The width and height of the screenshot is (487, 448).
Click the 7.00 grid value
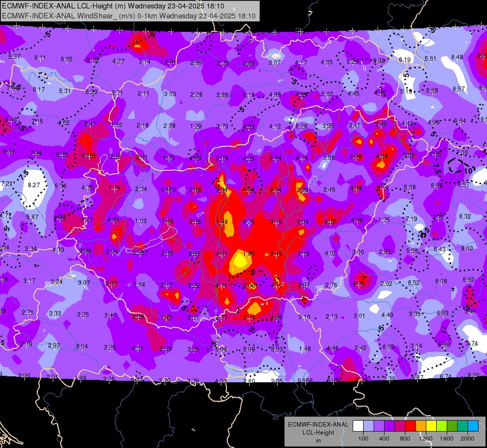[x=462, y=153]
